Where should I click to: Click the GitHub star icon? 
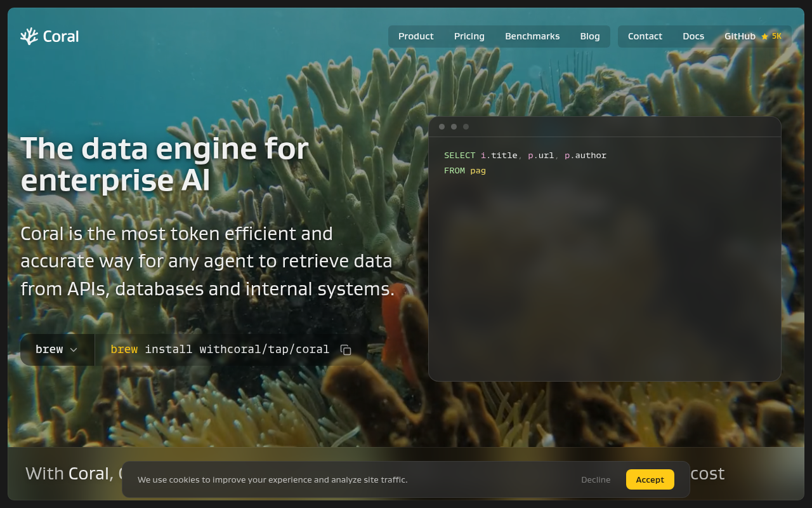click(x=764, y=37)
